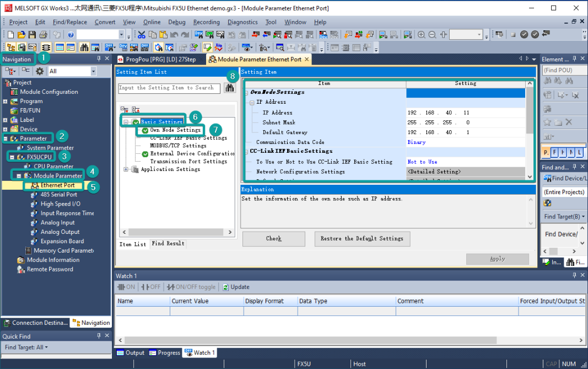
Task: Click the Check button
Action: [273, 238]
